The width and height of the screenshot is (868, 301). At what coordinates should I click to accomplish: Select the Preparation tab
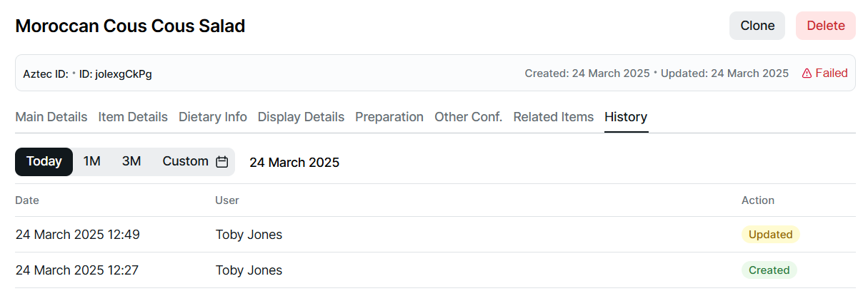(389, 117)
